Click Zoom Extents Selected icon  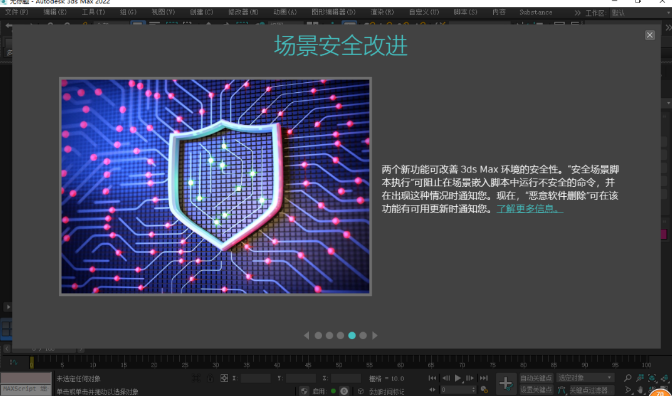[x=652, y=378]
